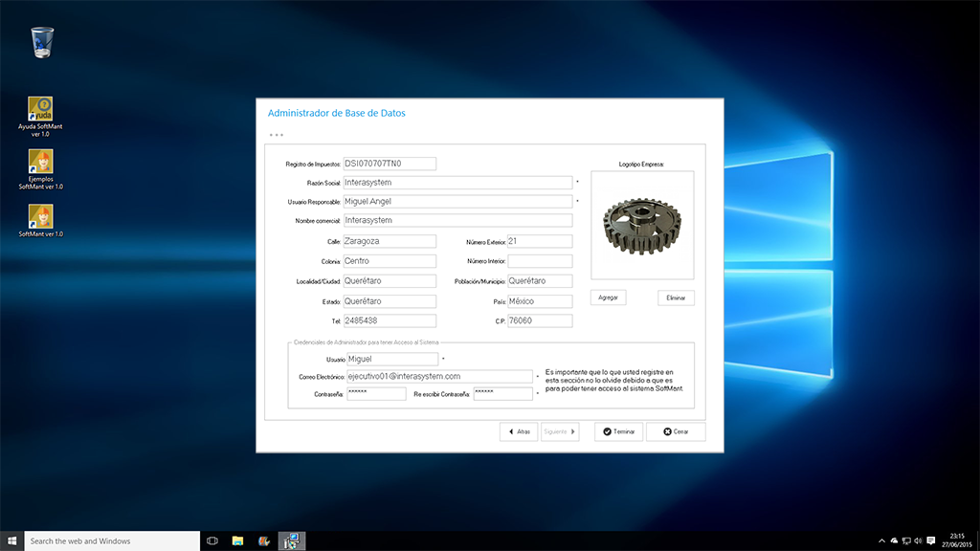
Task: Click the Search the web and Windows box
Action: tap(112, 540)
